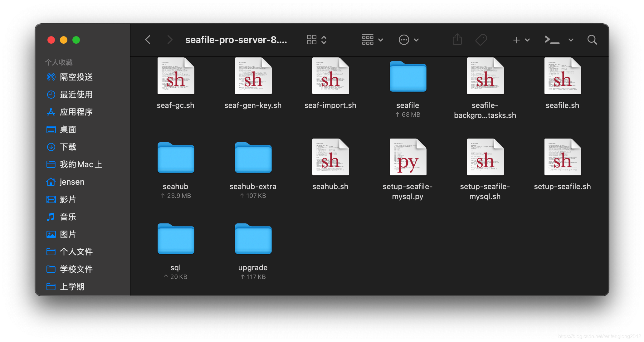Select the seahub.sh script icon
The width and height of the screenshot is (644, 342).
click(x=330, y=157)
